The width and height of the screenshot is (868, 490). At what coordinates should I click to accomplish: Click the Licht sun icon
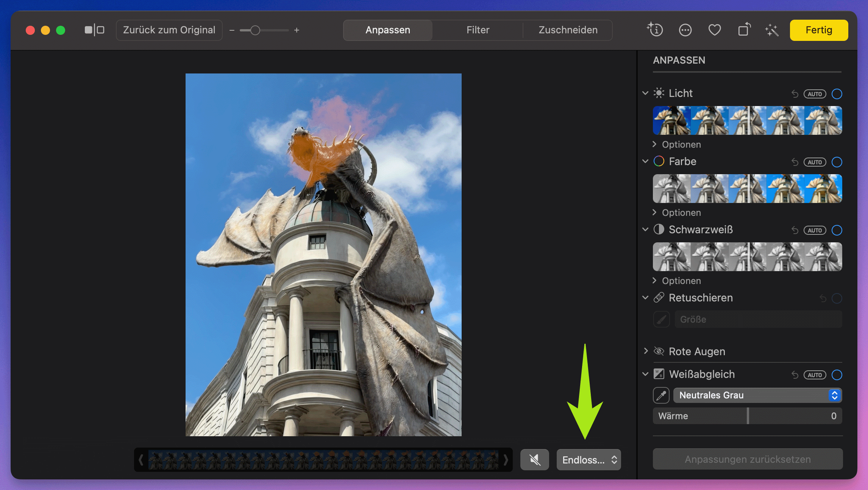pyautogui.click(x=659, y=93)
